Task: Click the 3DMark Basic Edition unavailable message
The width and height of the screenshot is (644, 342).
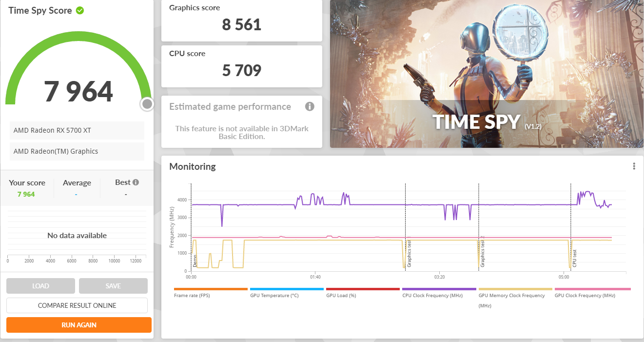Action: coord(242,132)
